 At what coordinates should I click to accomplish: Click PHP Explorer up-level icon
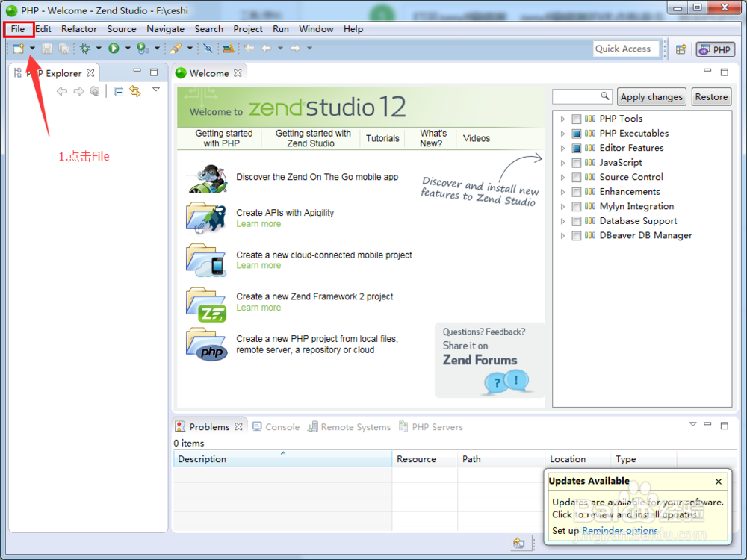pyautogui.click(x=95, y=91)
